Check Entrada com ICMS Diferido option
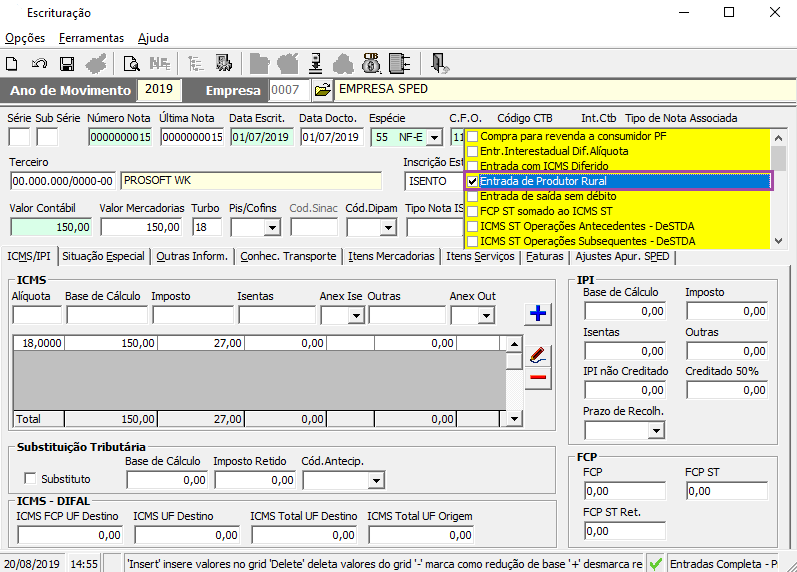Viewport: 797px width, 572px height. 472,166
